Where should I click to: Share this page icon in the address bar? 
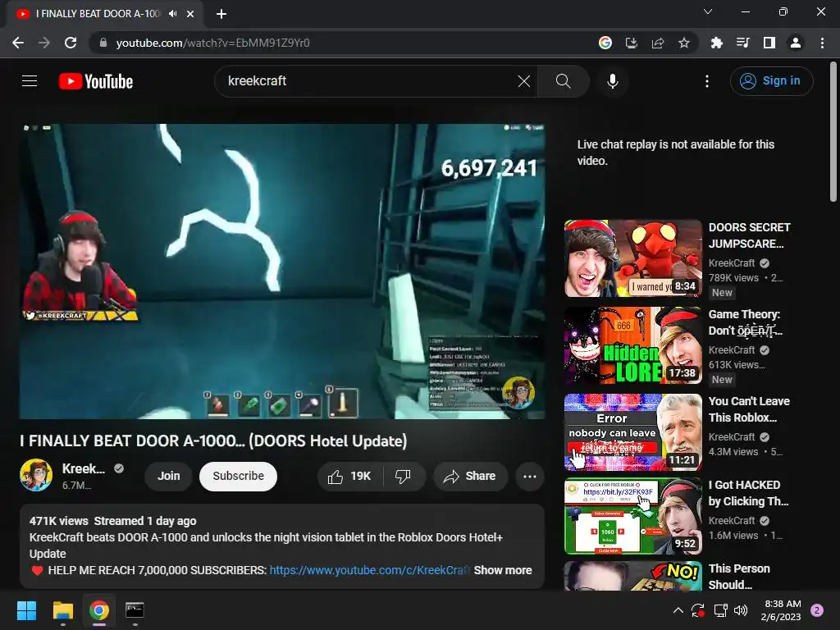pyautogui.click(x=658, y=43)
